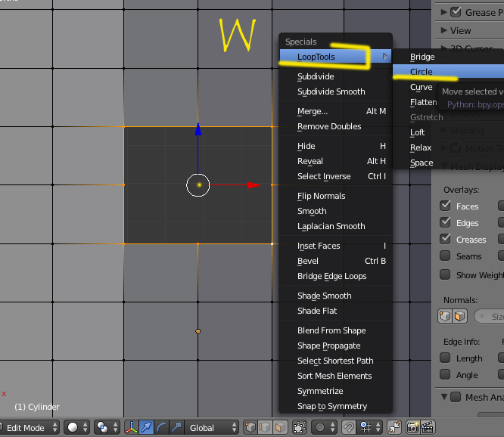Screen dimensions: 504x437
Task: Choose Merge... in Specials menu
Action: tap(335, 111)
